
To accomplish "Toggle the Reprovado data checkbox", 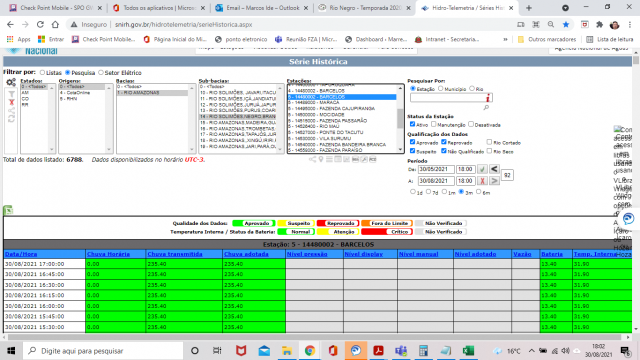I will 444,142.
